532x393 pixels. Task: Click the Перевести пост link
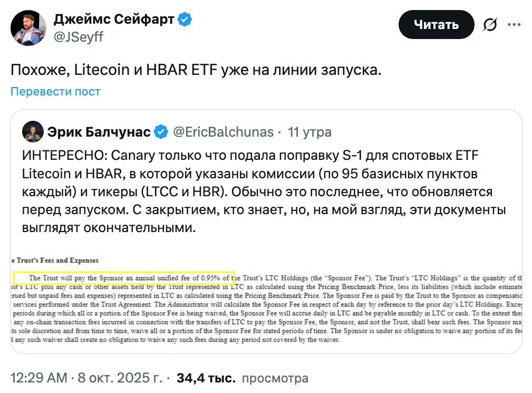(x=55, y=91)
